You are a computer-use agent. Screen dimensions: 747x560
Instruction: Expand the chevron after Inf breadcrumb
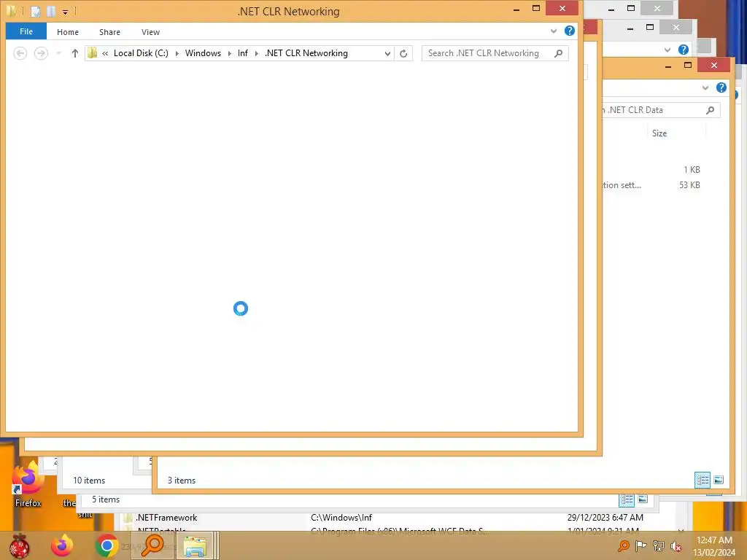click(x=256, y=53)
